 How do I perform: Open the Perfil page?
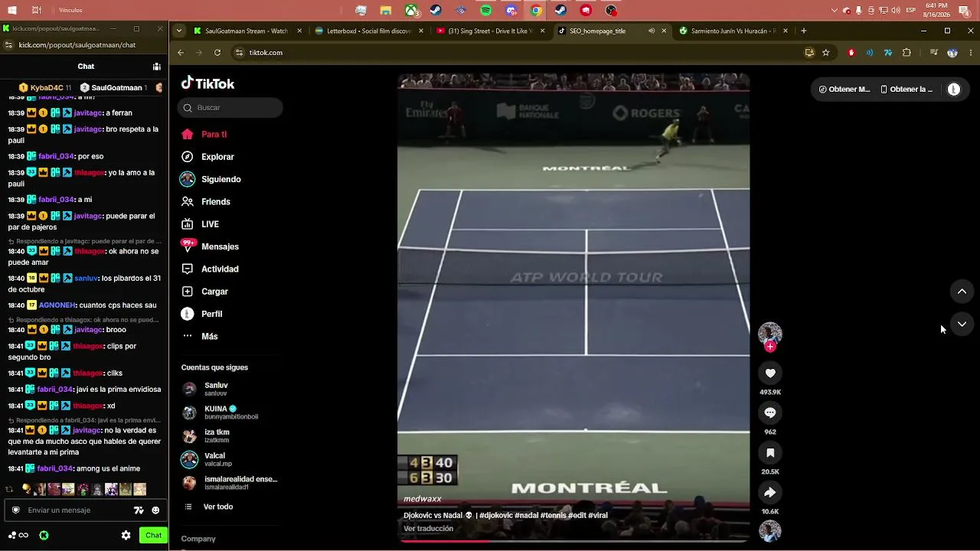201,314
